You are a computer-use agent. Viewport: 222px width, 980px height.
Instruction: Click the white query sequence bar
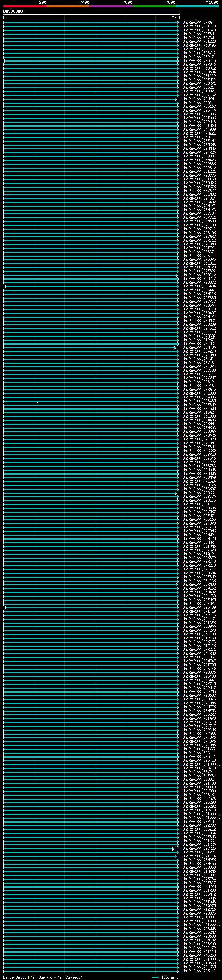pyautogui.click(x=92, y=15)
